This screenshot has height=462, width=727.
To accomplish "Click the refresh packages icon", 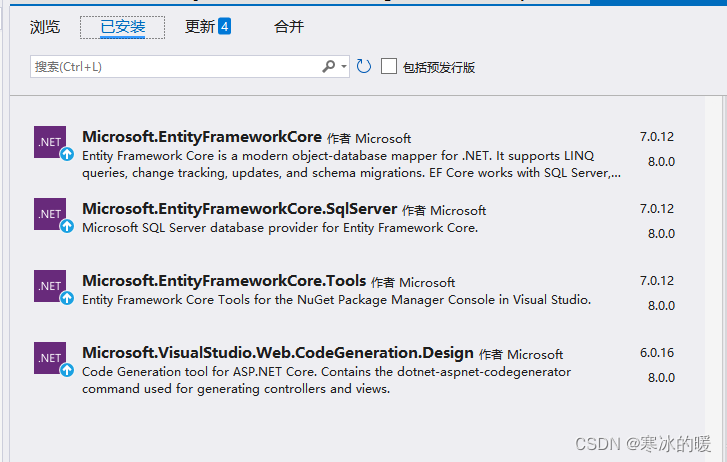I will tap(364, 66).
